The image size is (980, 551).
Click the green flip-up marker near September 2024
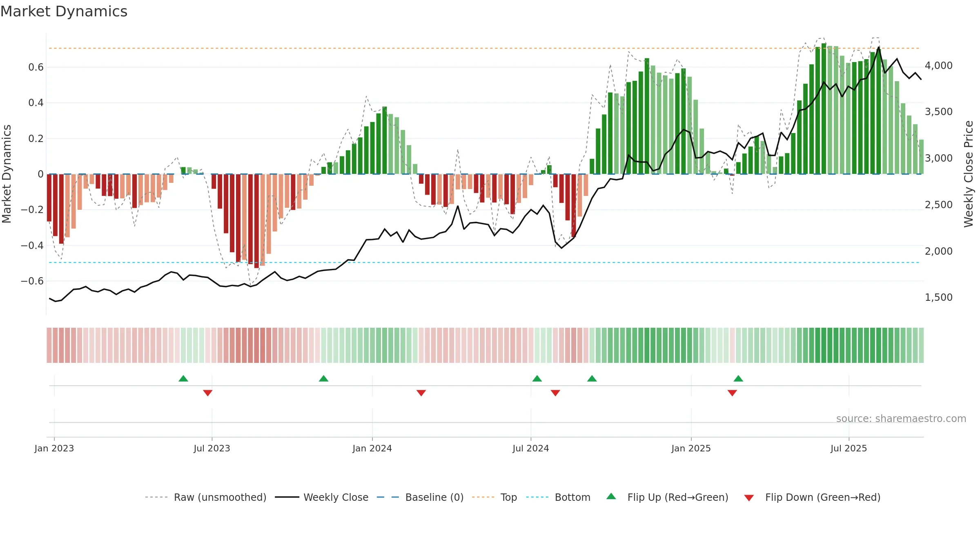tap(592, 378)
